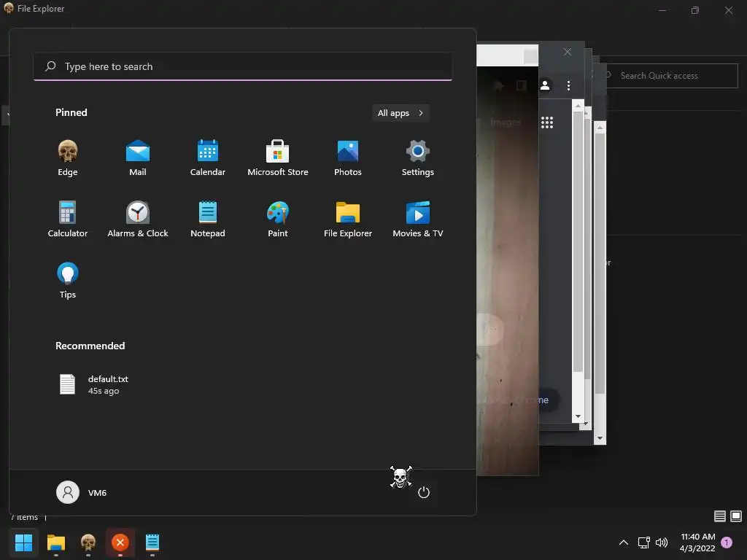Open the Calendar app
The width and height of the screenshot is (747, 560).
coord(208,158)
